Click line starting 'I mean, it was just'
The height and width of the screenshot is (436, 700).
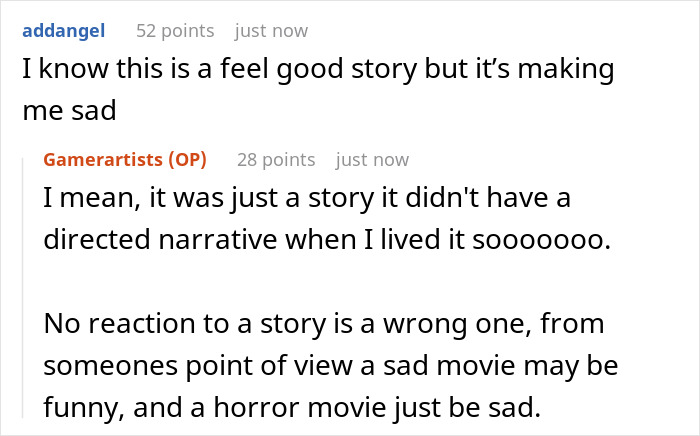pyautogui.click(x=306, y=198)
